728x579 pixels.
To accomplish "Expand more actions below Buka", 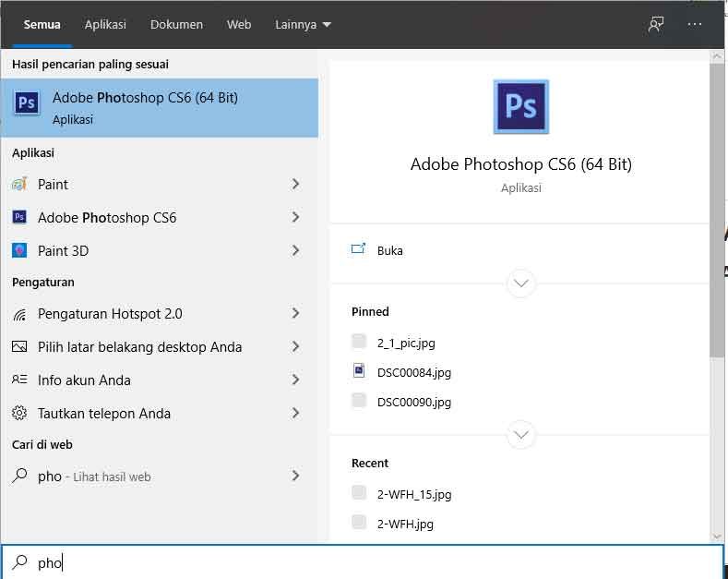I will 521,283.
